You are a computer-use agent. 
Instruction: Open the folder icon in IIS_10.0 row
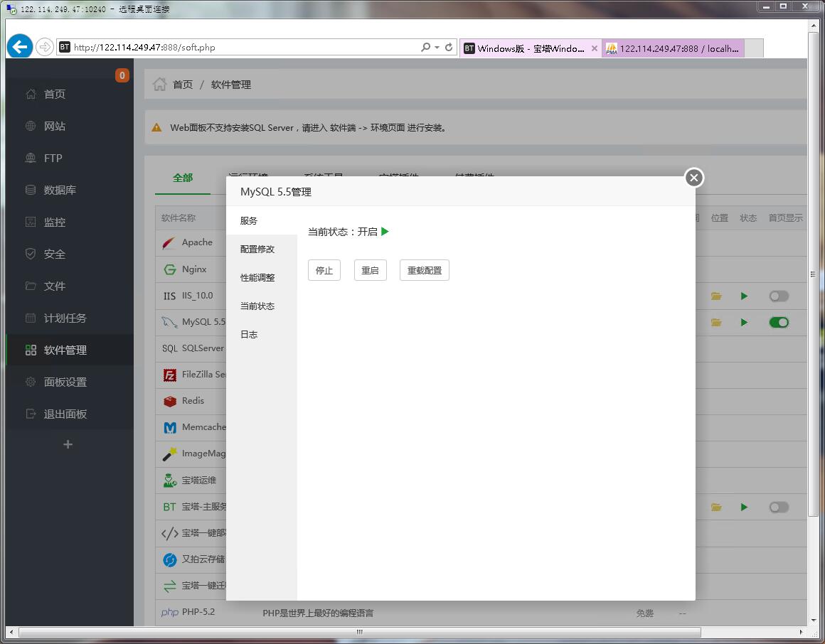[716, 296]
